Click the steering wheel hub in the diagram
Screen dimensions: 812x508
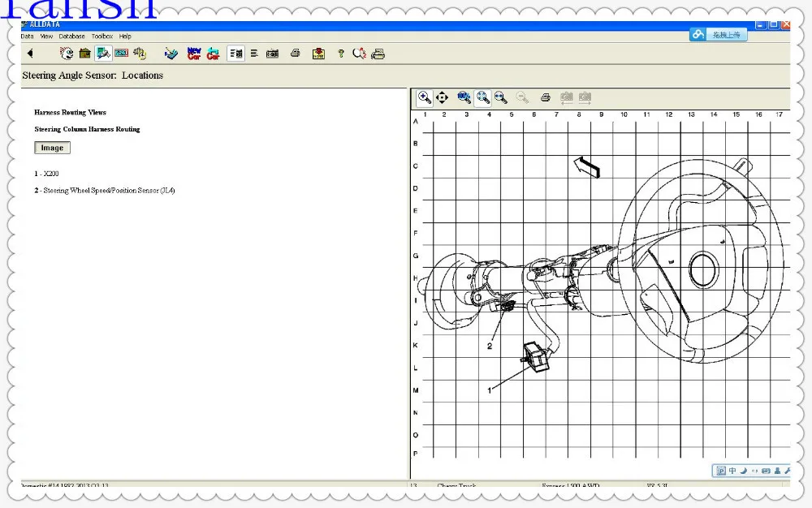click(x=703, y=269)
